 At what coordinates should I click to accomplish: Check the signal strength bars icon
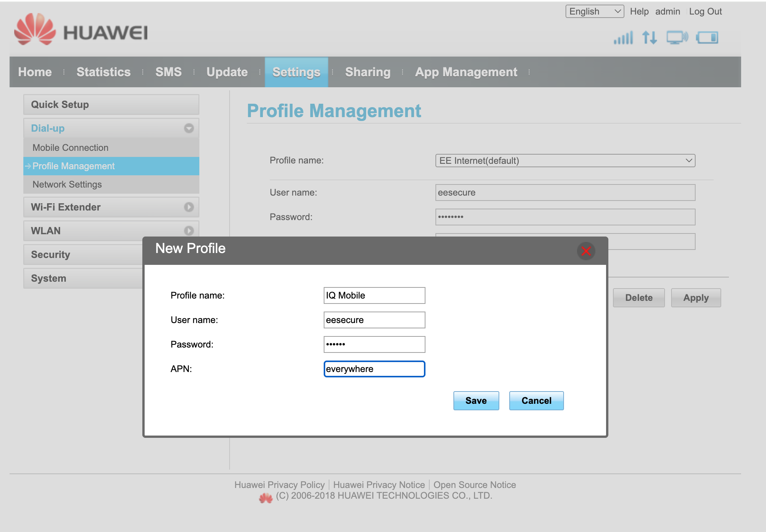pyautogui.click(x=623, y=38)
